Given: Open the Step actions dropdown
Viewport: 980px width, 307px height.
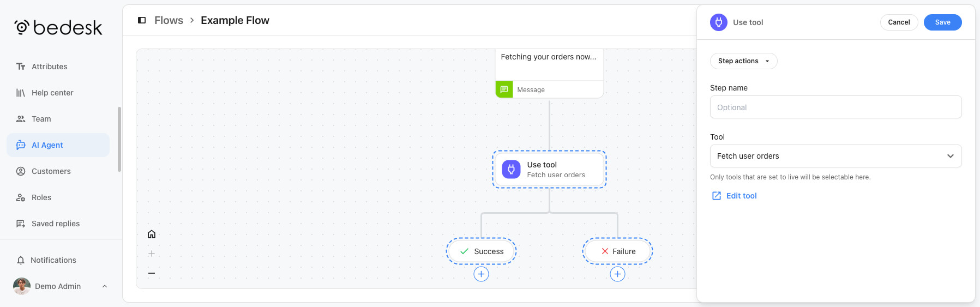Looking at the screenshot, I should [x=743, y=61].
